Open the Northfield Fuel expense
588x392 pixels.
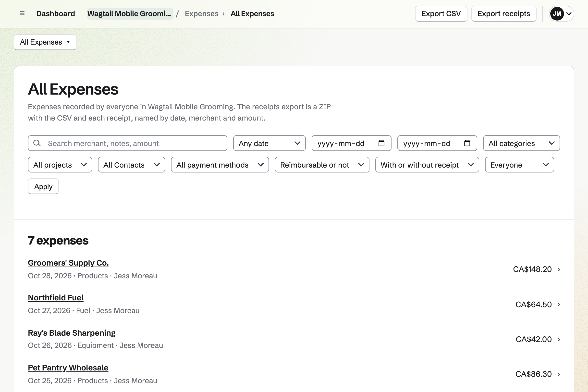pos(56,298)
